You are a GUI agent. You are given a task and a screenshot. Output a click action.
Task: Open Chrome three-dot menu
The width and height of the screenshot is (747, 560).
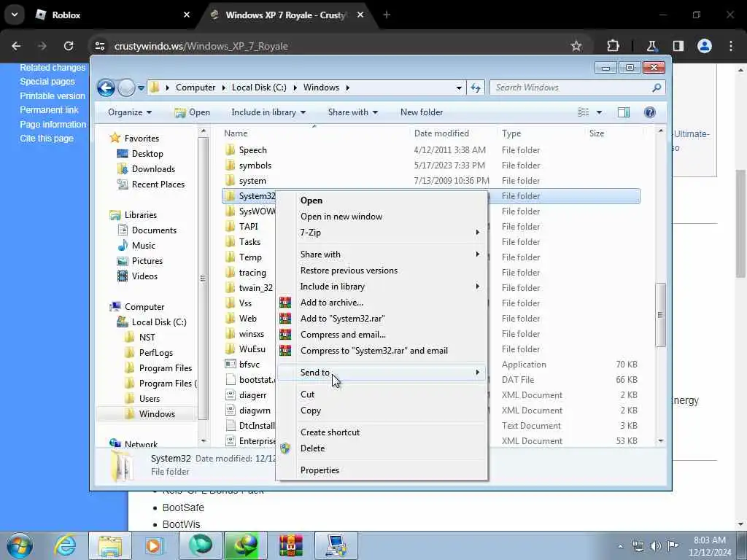731,46
